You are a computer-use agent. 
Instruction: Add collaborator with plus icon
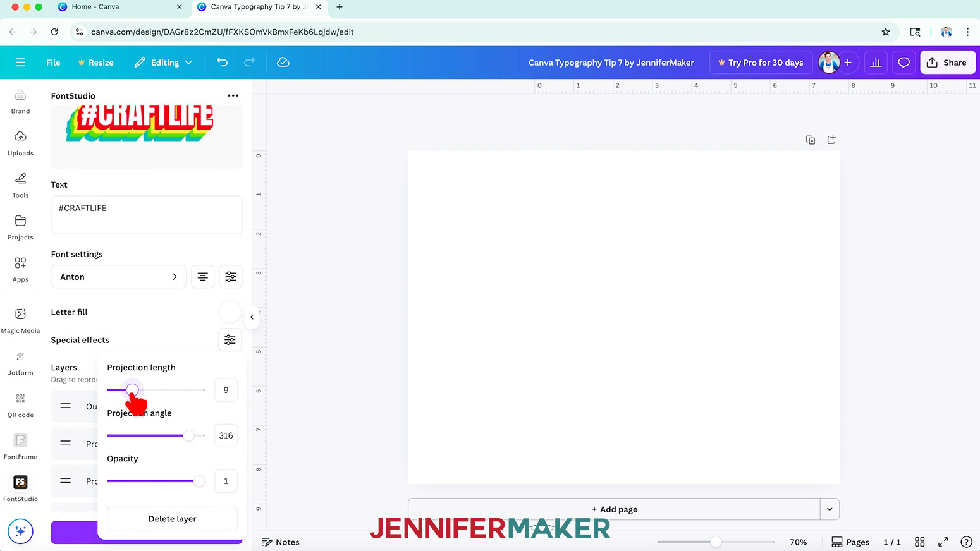(848, 63)
